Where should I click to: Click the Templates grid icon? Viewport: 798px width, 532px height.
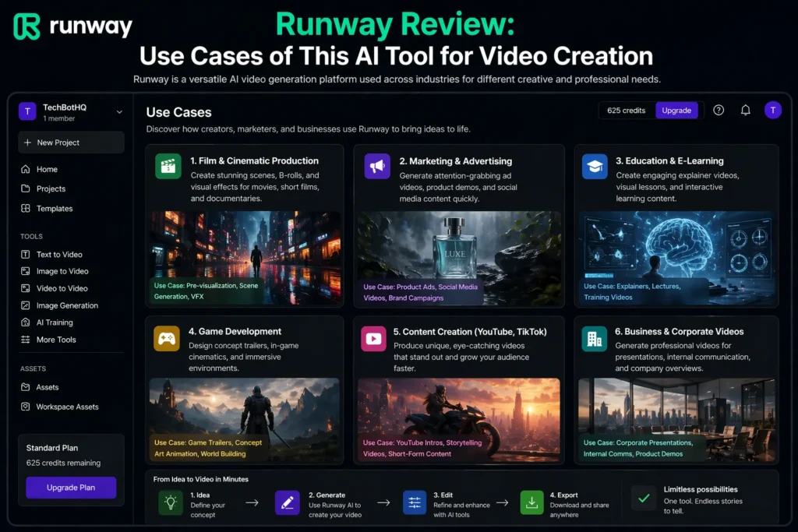(26, 208)
